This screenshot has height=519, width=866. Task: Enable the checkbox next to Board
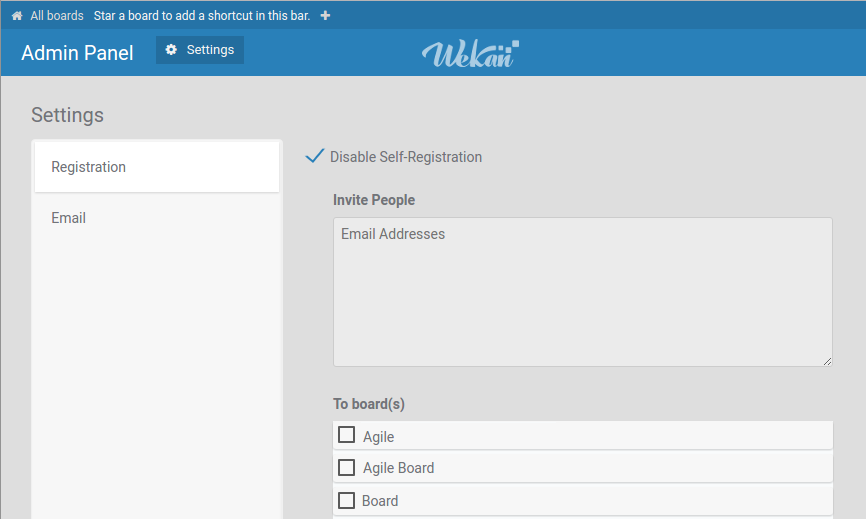point(347,500)
